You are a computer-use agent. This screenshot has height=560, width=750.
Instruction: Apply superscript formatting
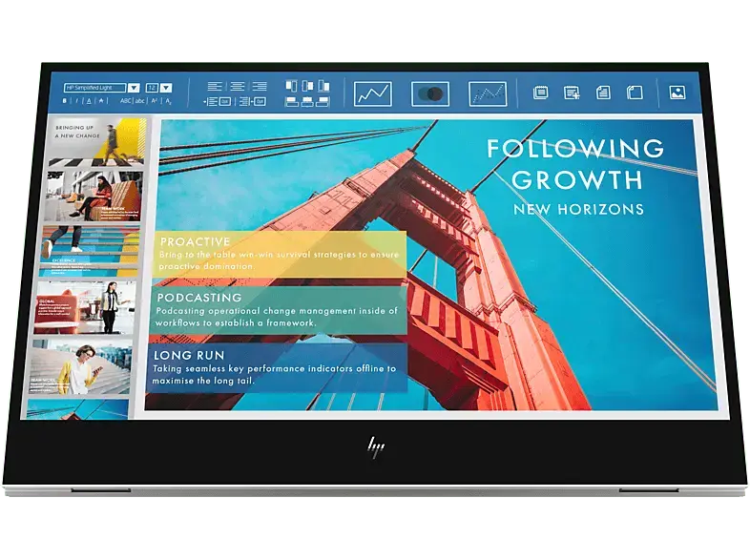pyautogui.click(x=154, y=101)
